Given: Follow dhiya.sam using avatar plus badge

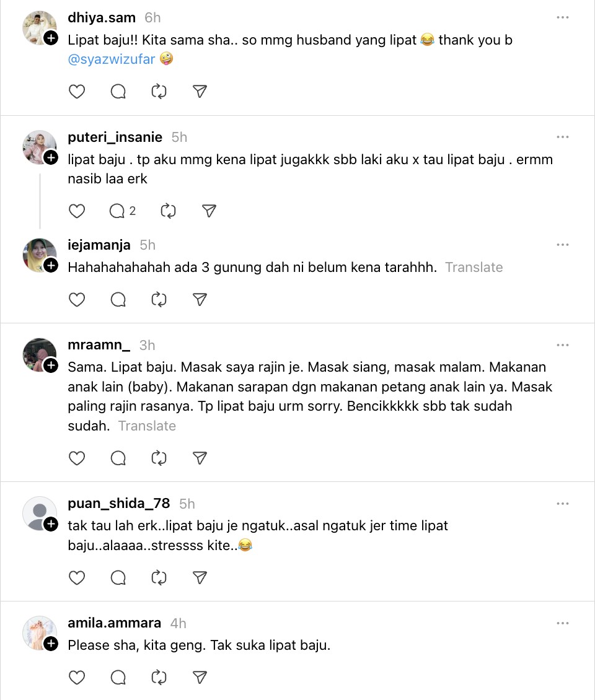Looking at the screenshot, I should pos(51,38).
